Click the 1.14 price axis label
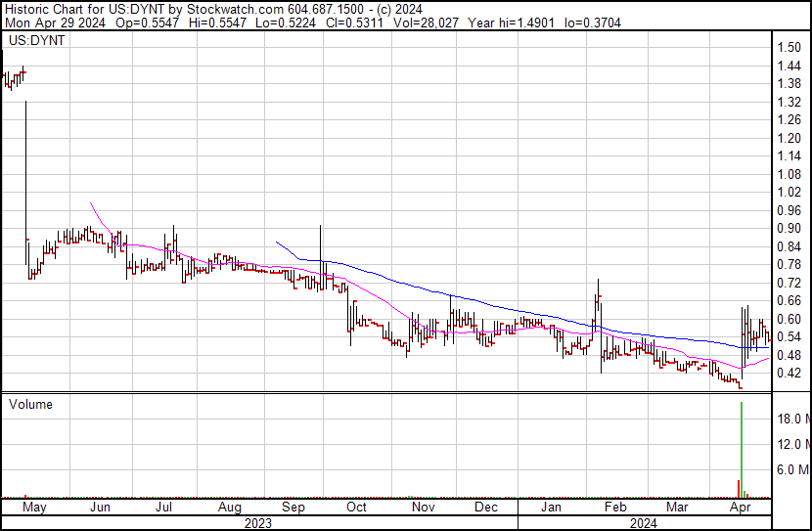 pyautogui.click(x=789, y=155)
